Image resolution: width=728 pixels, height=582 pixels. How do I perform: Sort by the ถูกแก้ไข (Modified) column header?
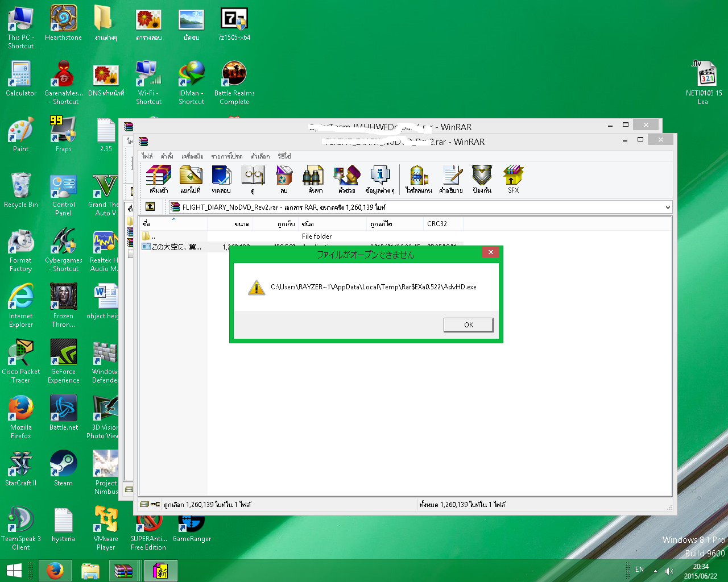(395, 224)
